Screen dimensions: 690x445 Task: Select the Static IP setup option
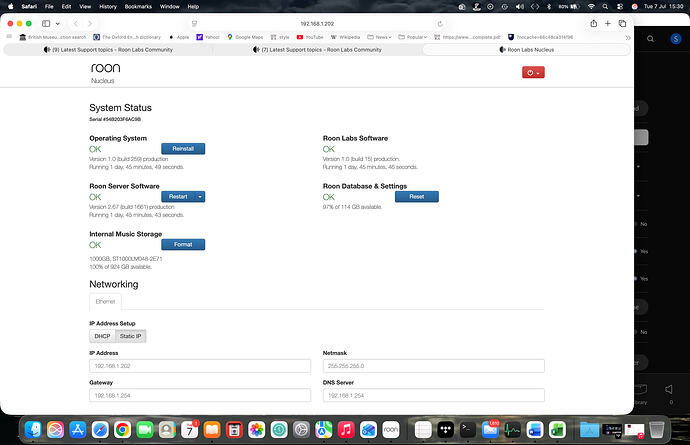(131, 336)
